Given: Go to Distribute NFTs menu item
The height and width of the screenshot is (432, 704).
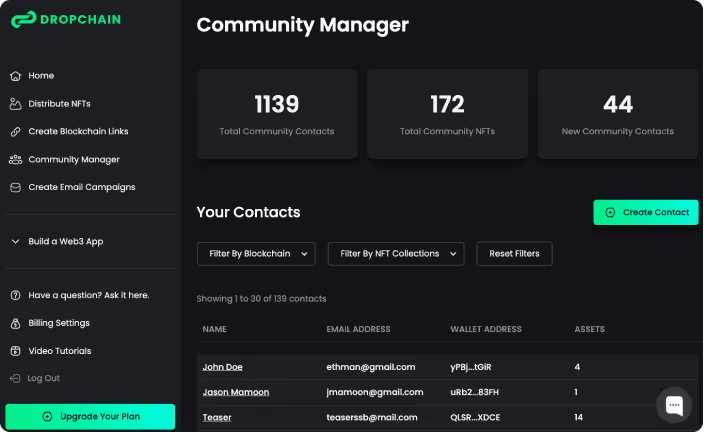Looking at the screenshot, I should point(59,104).
